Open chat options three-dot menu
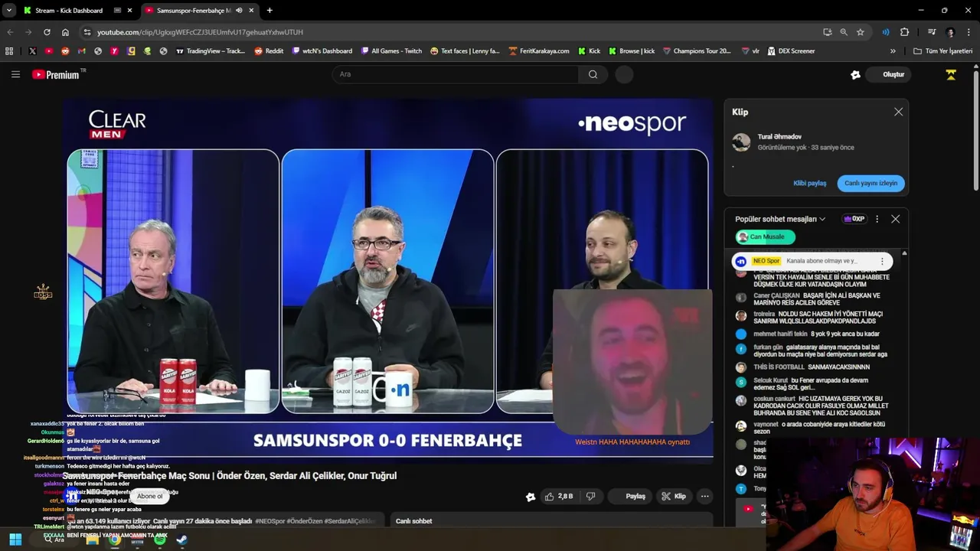 pyautogui.click(x=877, y=219)
